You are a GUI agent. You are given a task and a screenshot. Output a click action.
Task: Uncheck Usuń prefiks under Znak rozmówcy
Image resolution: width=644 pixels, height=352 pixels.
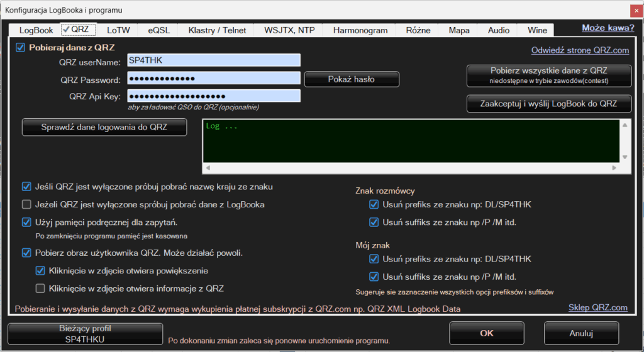(x=374, y=204)
